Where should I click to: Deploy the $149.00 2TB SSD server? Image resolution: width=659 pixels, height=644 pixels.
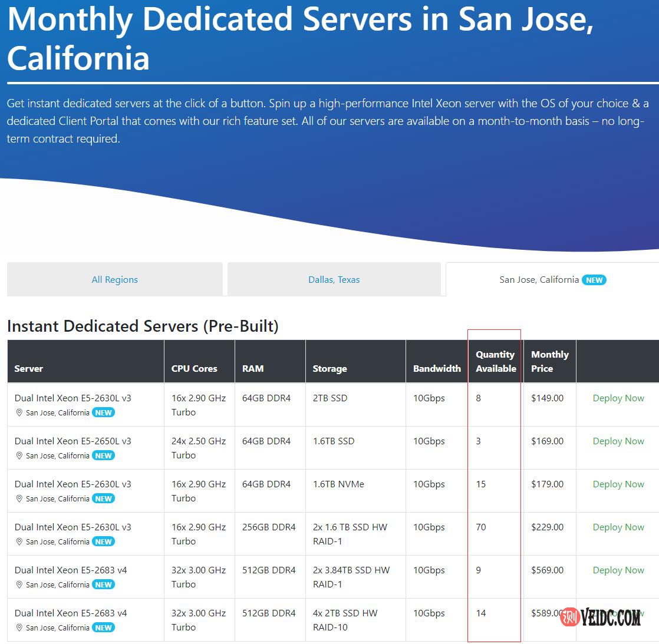tap(618, 398)
